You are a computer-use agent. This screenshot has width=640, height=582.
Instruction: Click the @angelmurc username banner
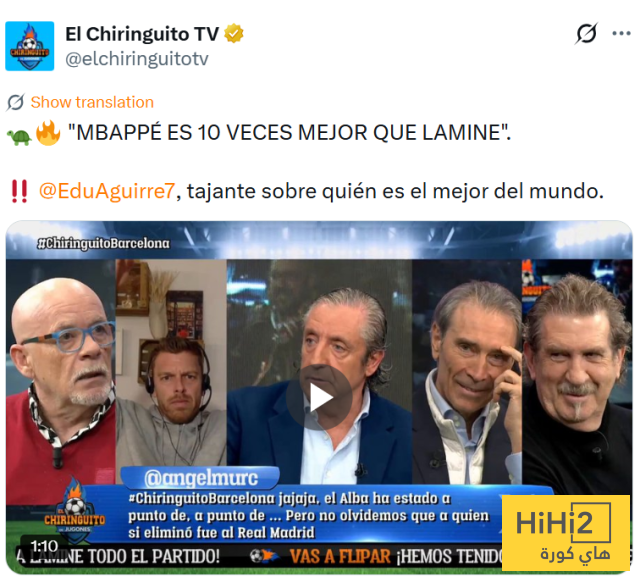pyautogui.click(x=201, y=478)
